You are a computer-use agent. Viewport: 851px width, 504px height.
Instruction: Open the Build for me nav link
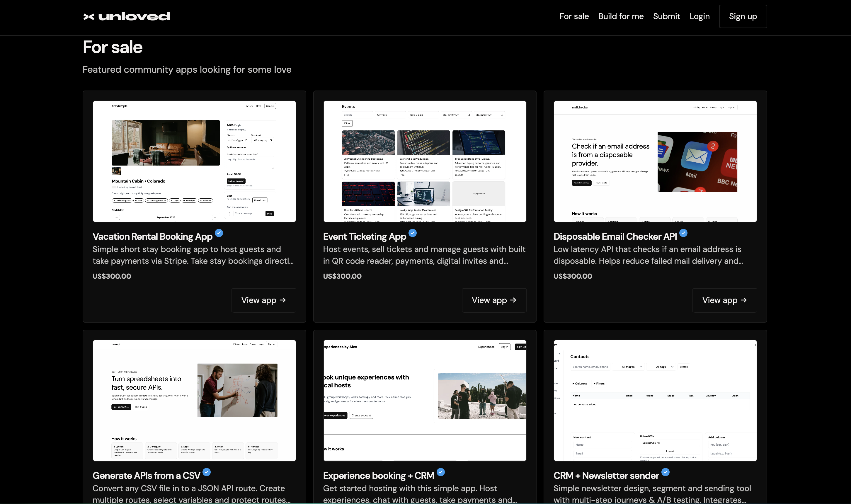[x=621, y=16]
